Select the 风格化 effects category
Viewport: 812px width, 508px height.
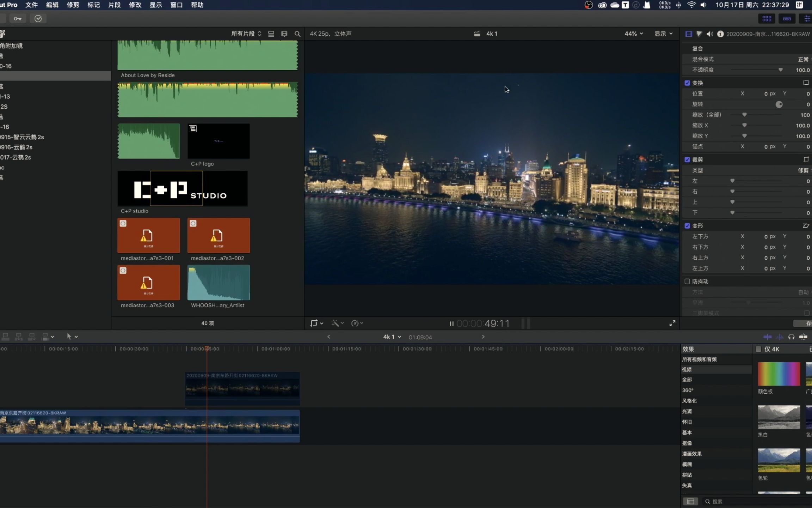pos(689,401)
